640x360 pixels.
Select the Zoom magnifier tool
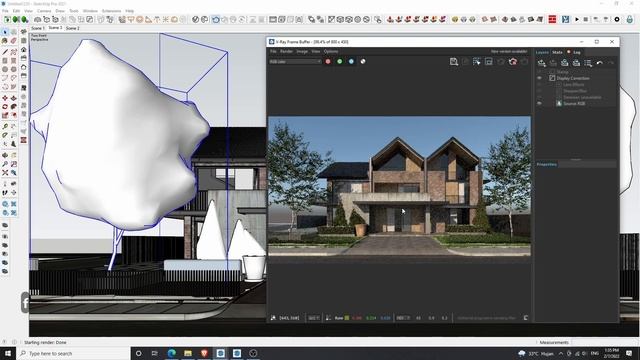click(5, 164)
